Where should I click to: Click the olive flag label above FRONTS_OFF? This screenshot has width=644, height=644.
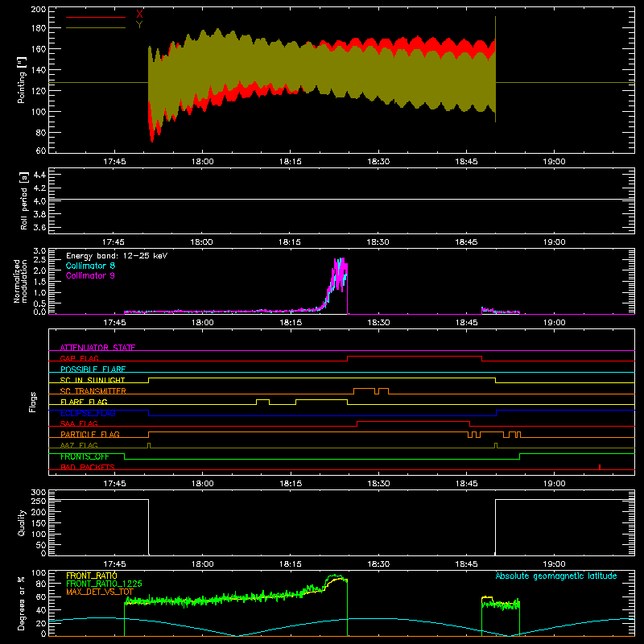click(79, 445)
